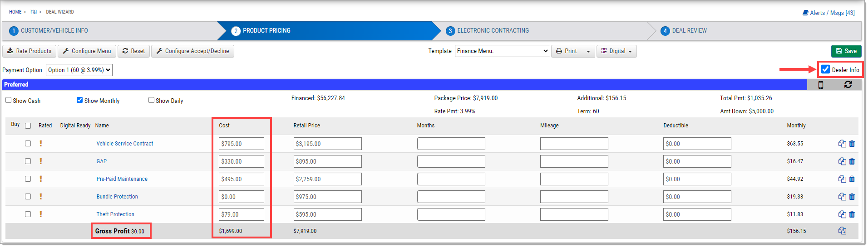Open the Payment Option dropdown
This screenshot has height=247, width=868.
(x=79, y=70)
